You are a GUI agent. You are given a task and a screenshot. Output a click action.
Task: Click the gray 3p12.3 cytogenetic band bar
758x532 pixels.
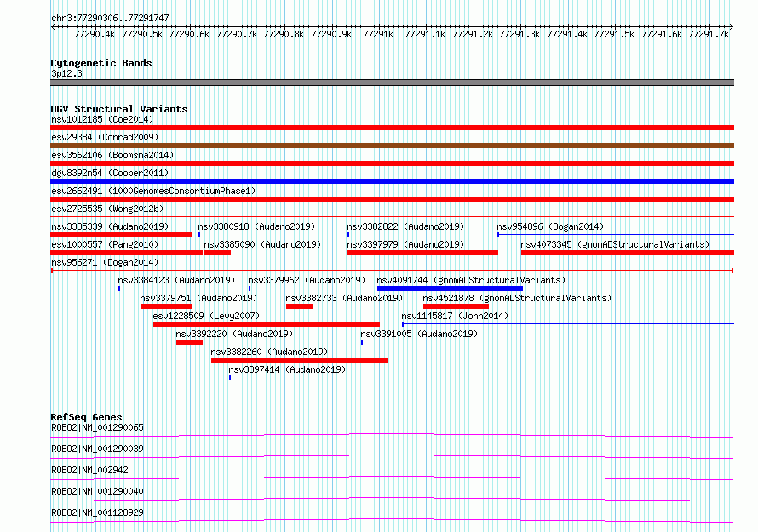tap(392, 83)
